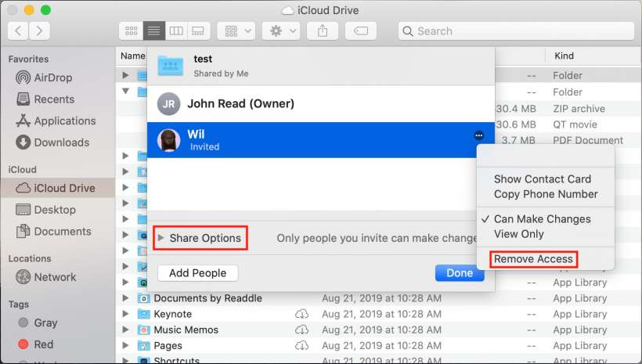Image resolution: width=642 pixels, height=364 pixels.
Task: Open Documents in the sidebar
Action: (x=54, y=232)
